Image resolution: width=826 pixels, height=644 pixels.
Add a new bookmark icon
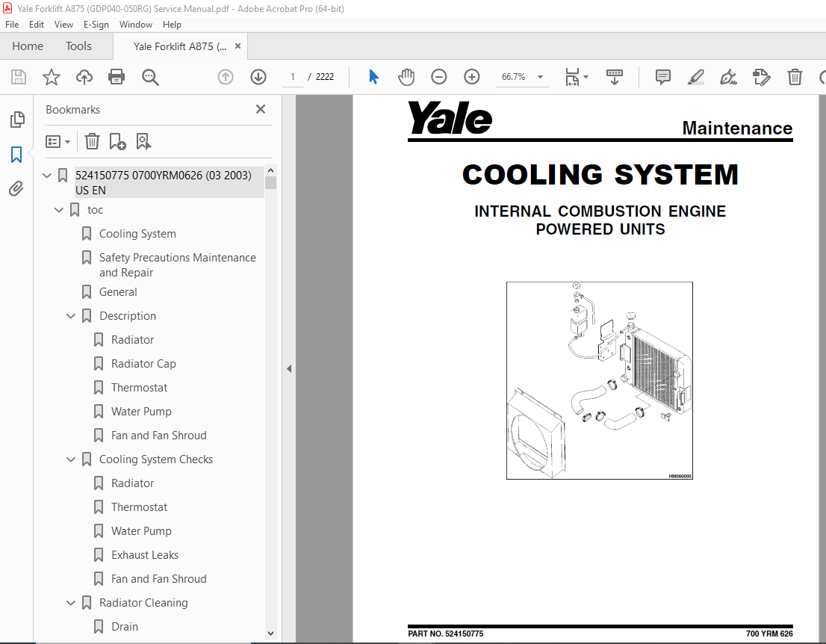pos(117,141)
